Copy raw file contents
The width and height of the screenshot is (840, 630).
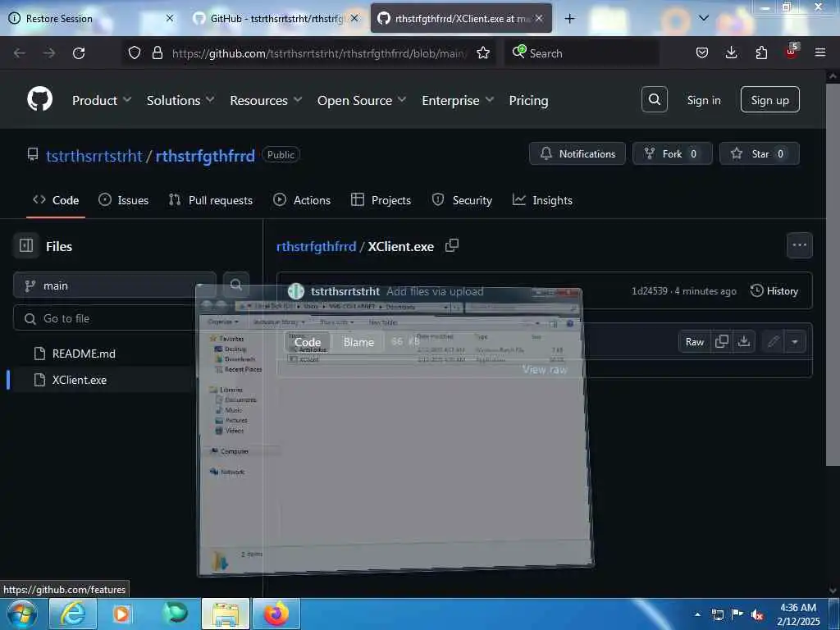721,341
